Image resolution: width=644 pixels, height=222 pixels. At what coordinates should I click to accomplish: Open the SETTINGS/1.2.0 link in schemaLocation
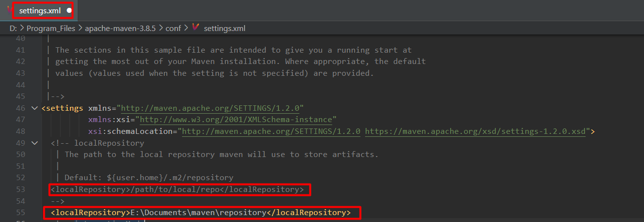[x=272, y=131]
